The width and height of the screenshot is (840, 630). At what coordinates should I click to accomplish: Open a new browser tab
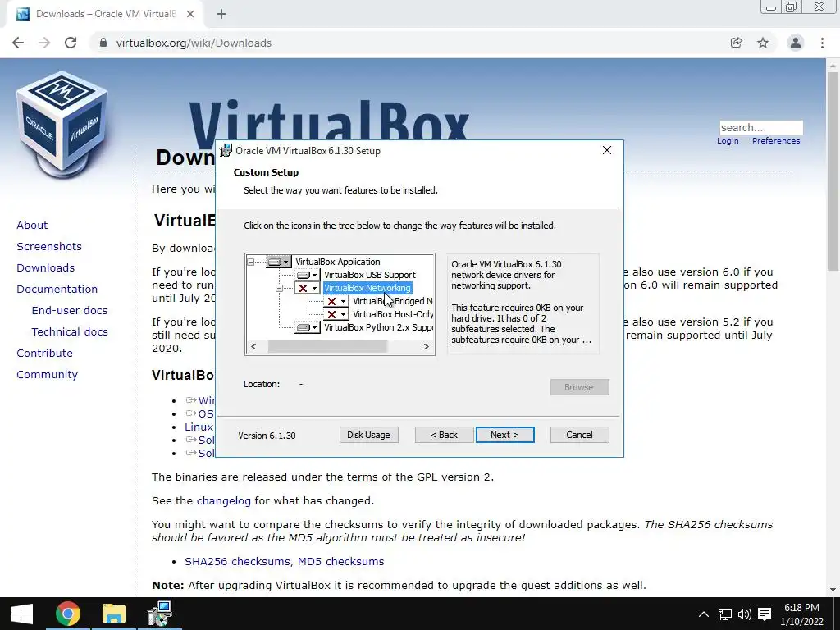point(221,14)
